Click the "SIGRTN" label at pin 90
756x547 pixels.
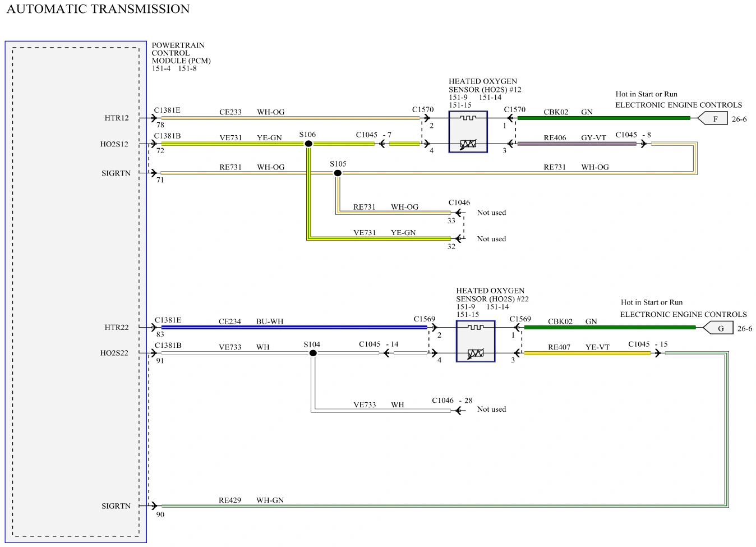pos(116,506)
